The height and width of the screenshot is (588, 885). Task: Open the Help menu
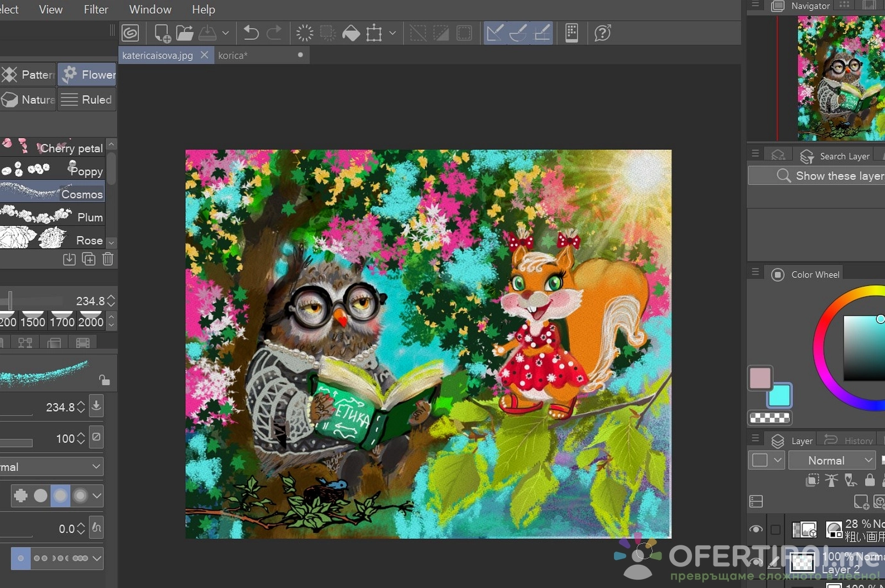coord(204,9)
